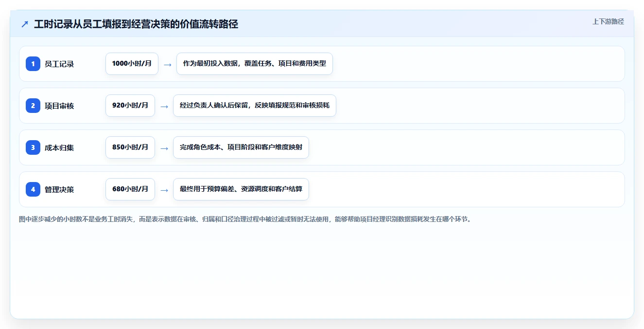Click the arrow after 850小时/月
Image resolution: width=644 pixels, height=329 pixels.
pyautogui.click(x=164, y=148)
